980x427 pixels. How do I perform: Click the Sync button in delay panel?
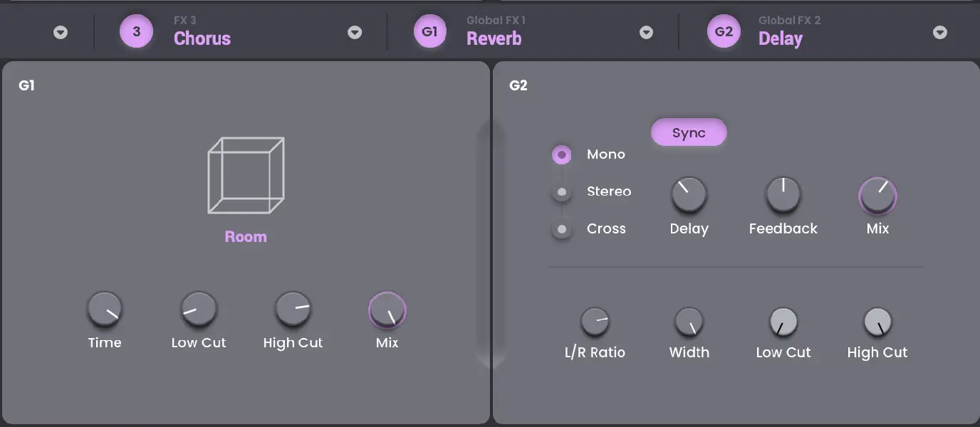[x=689, y=132]
